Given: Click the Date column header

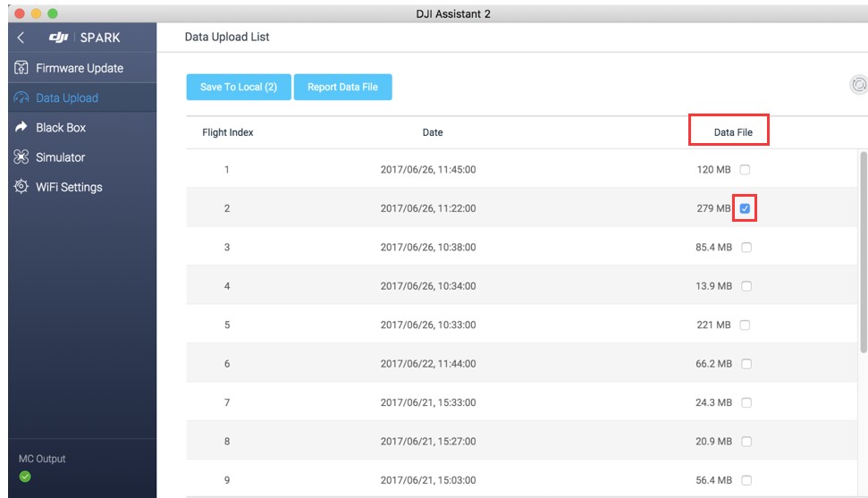Looking at the screenshot, I should click(x=433, y=132).
